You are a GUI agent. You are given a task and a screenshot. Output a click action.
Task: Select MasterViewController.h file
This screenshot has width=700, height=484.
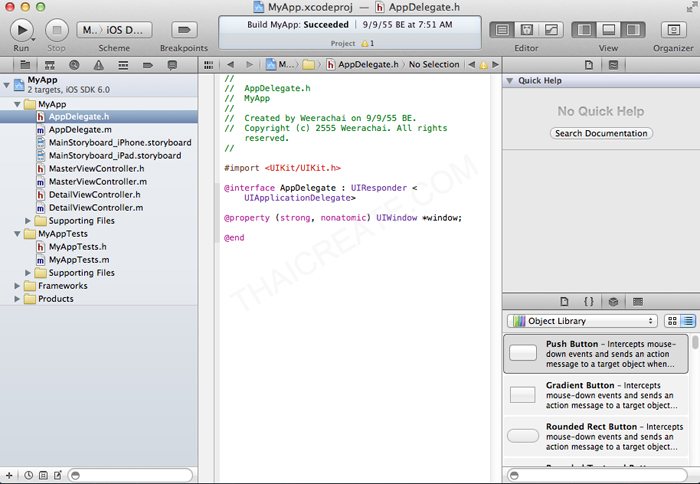(96, 168)
